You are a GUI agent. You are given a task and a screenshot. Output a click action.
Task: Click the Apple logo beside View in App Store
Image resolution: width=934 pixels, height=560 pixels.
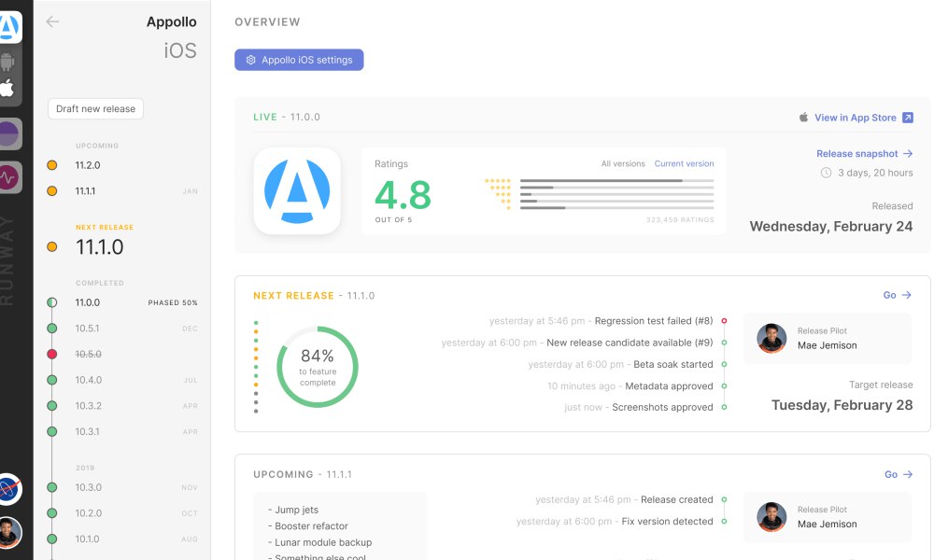click(803, 118)
